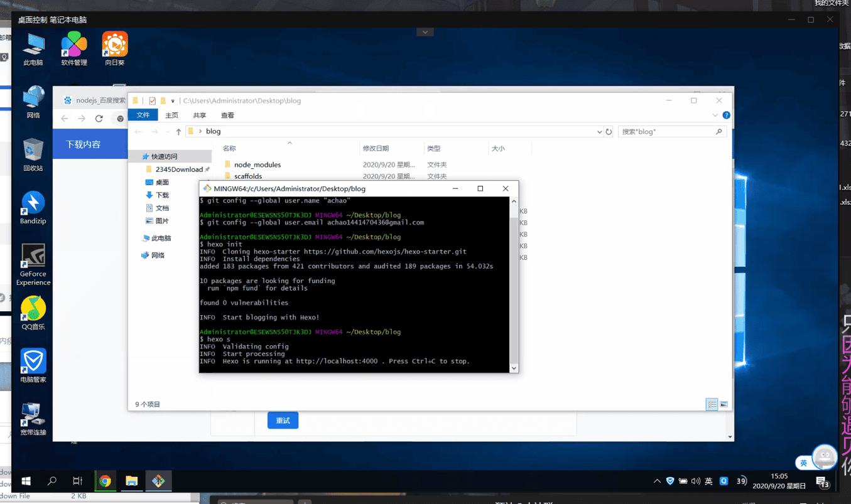Click the Git Bash taskbar icon
851x504 pixels.
tap(158, 481)
